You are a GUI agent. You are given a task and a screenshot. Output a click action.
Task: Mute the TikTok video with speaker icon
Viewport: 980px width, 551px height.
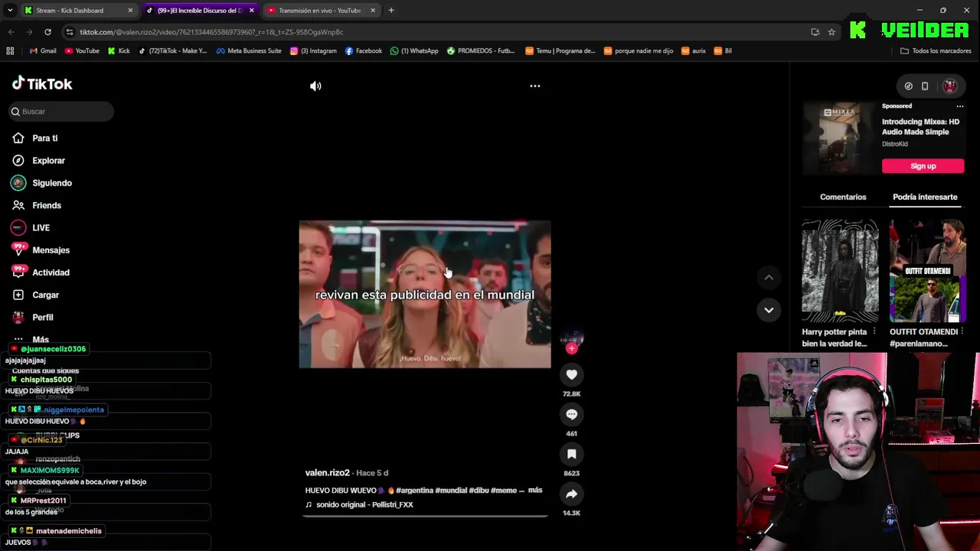315,86
